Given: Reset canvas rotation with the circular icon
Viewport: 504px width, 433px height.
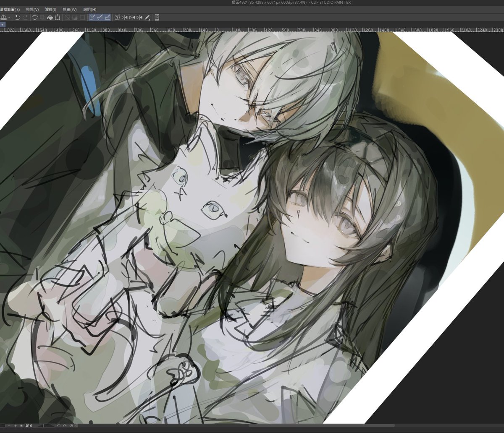Looking at the screenshot, I should [x=71, y=425].
